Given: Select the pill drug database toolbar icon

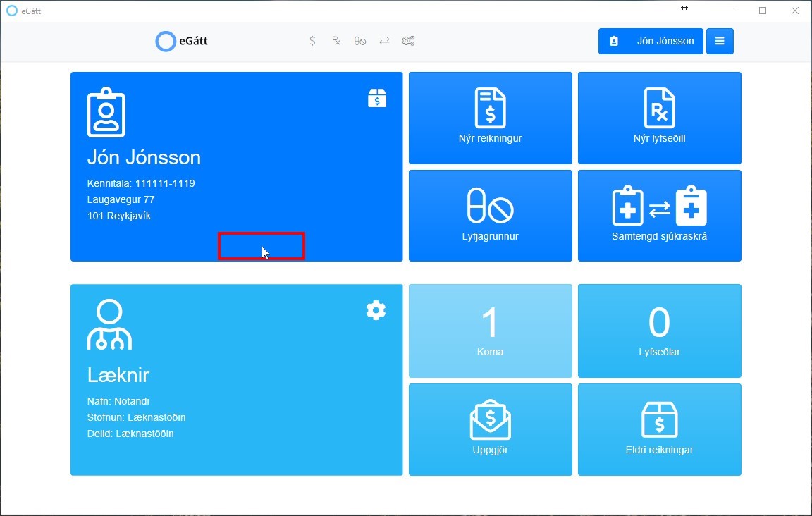Looking at the screenshot, I should coord(360,41).
